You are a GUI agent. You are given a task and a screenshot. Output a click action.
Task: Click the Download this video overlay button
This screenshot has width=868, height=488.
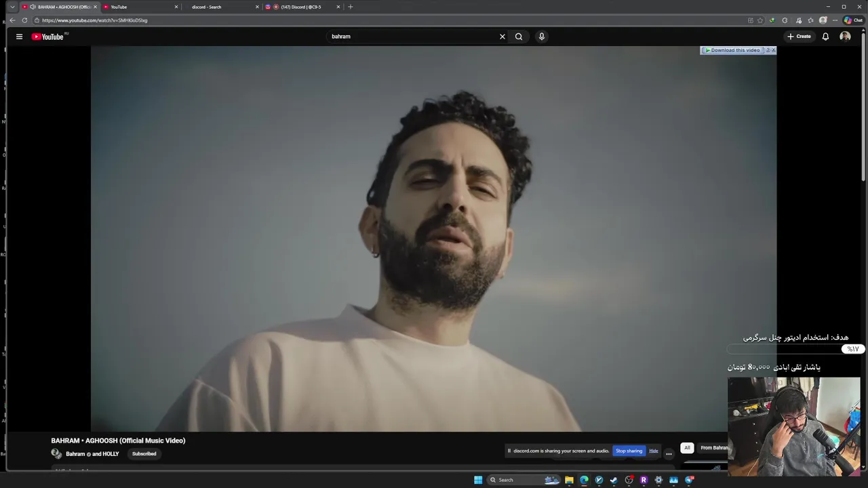pyautogui.click(x=732, y=50)
